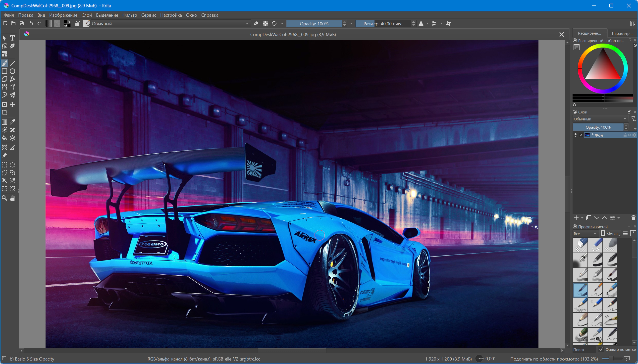Toggle horizontal mirror mode
The width and height of the screenshot is (638, 364).
(x=421, y=23)
